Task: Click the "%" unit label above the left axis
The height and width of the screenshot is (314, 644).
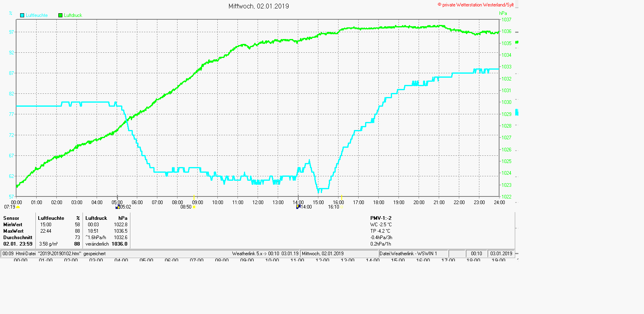Action: pos(10,13)
